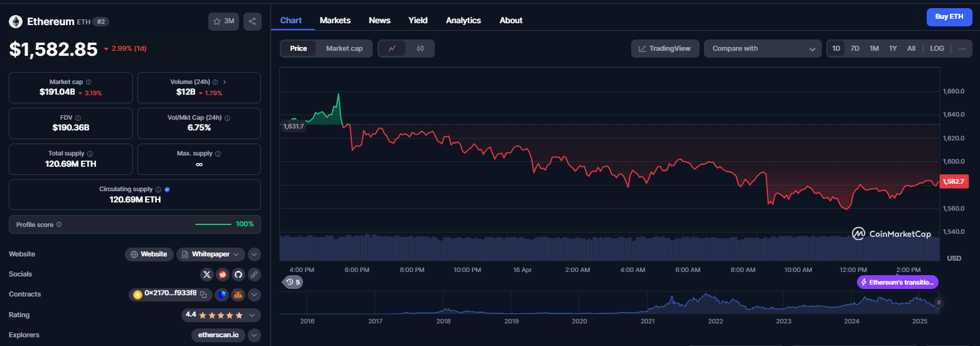The width and height of the screenshot is (980, 346).
Task: Switch chart to Market cap view
Action: point(344,48)
